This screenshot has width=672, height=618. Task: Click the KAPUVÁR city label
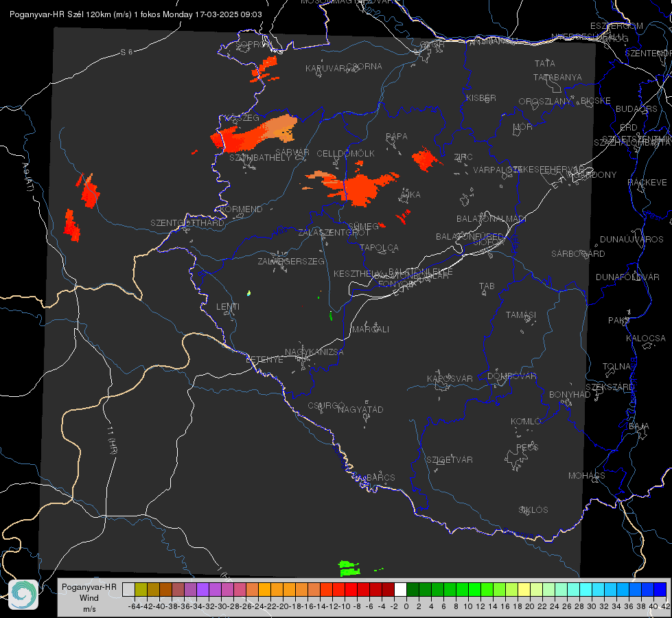coord(326,68)
